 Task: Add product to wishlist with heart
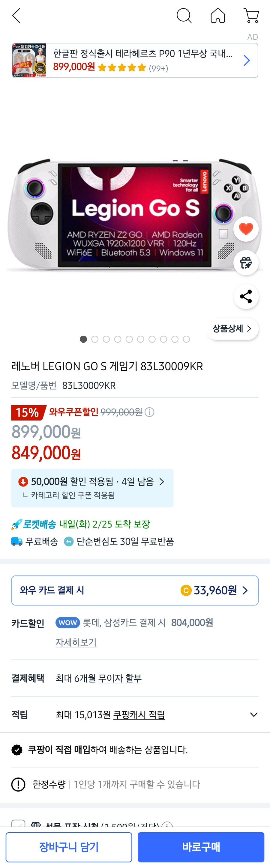pos(246,228)
